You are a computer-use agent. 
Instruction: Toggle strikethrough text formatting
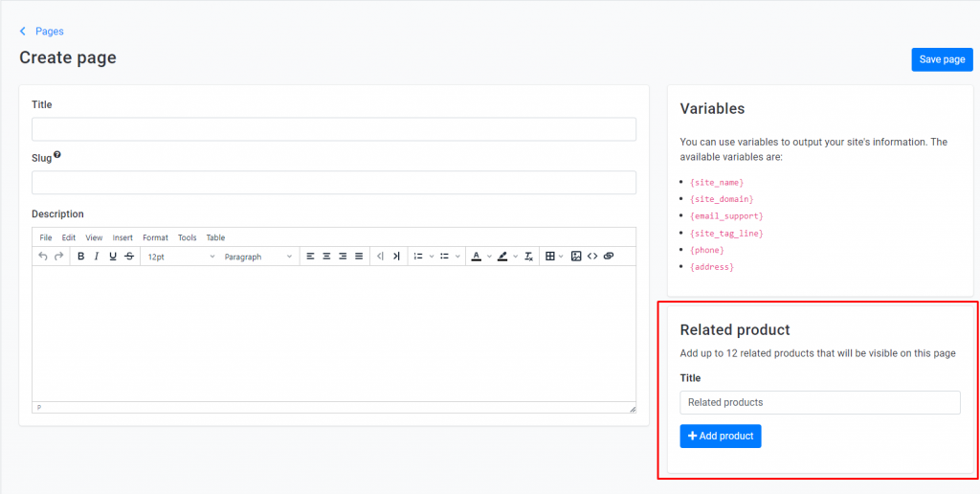coord(129,257)
